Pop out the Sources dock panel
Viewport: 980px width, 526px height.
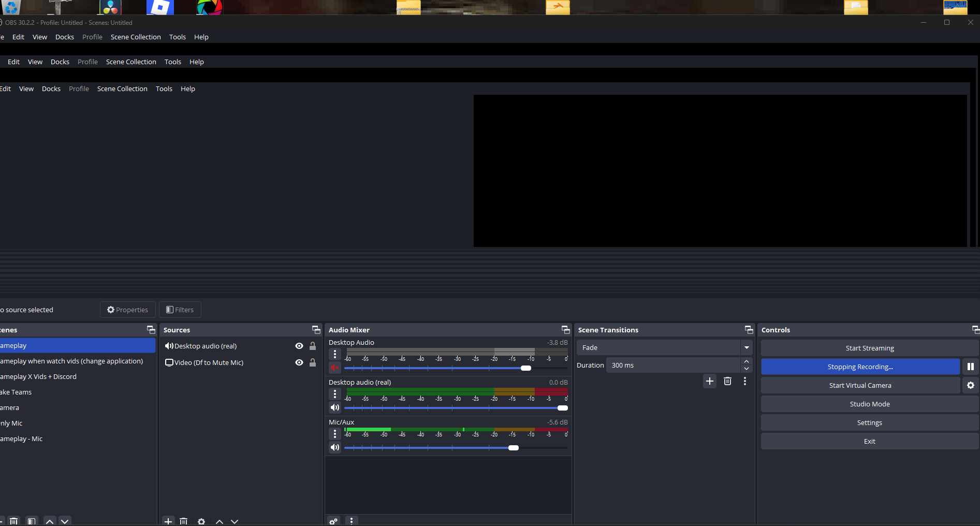tap(316, 330)
